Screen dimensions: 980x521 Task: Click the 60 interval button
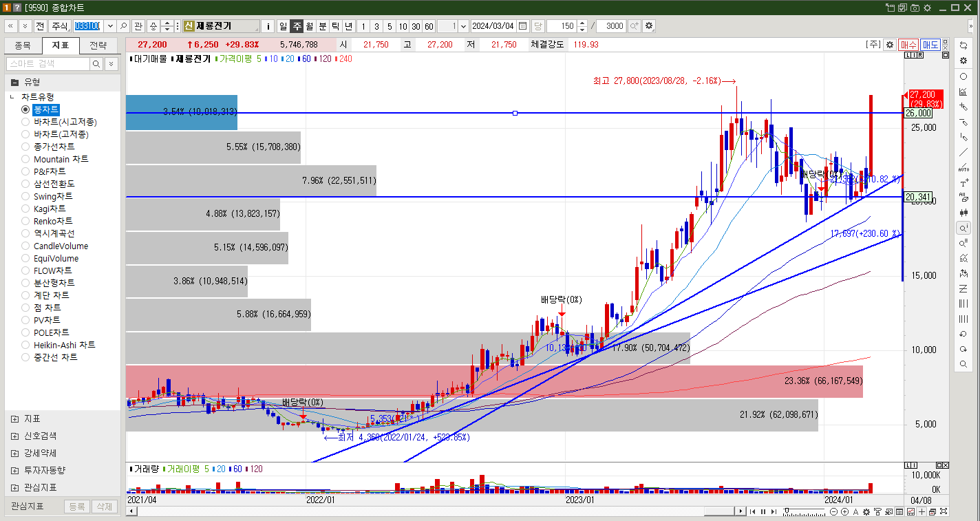pyautogui.click(x=429, y=26)
